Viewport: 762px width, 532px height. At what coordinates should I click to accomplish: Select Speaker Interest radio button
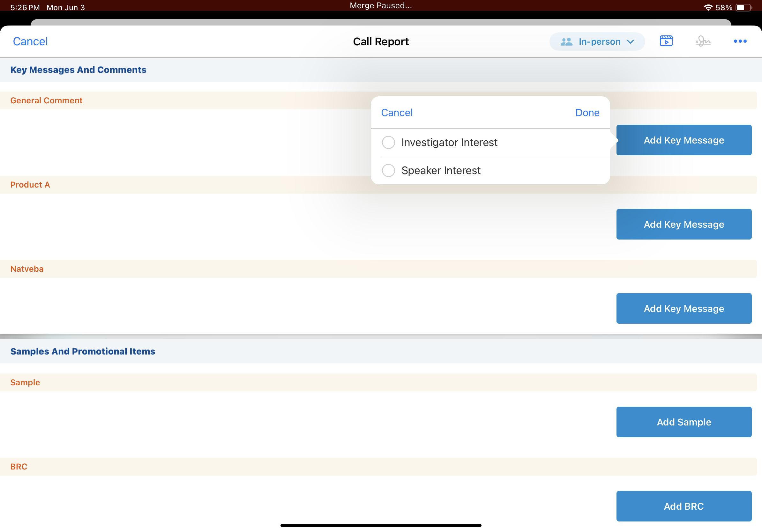(x=388, y=171)
